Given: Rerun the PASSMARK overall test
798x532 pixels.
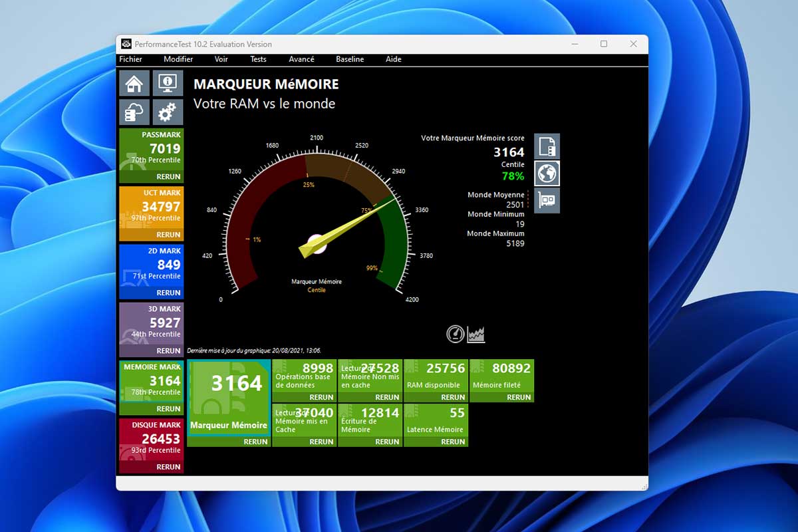Looking at the screenshot, I should pos(169,177).
